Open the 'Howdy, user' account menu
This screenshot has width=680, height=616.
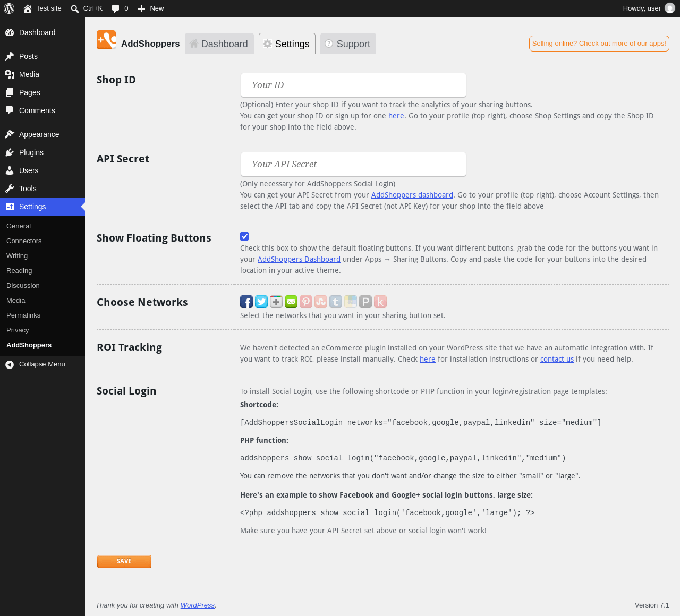649,8
